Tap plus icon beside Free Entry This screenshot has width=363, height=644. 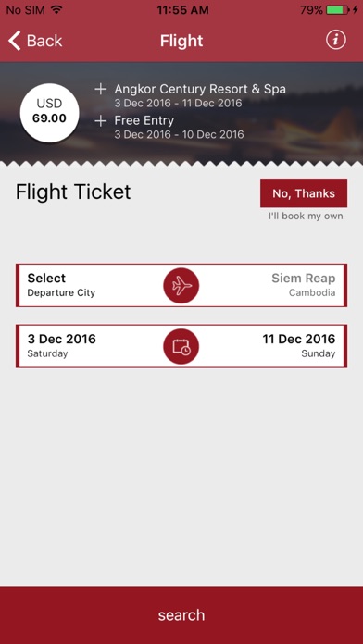coord(101,120)
